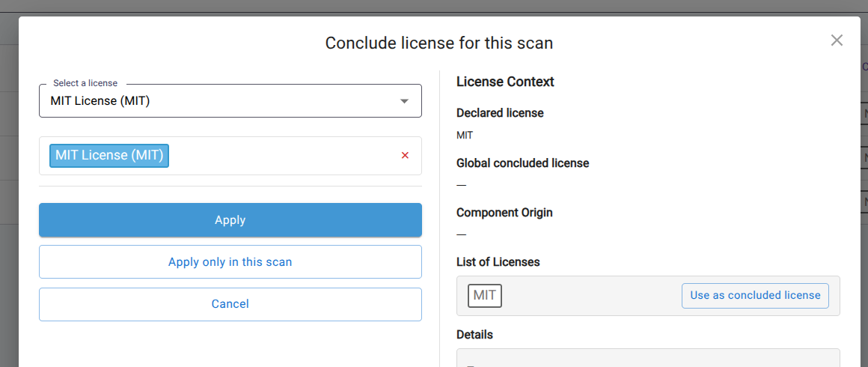Click the Apply button
Image resolution: width=868 pixels, height=367 pixels.
[230, 220]
